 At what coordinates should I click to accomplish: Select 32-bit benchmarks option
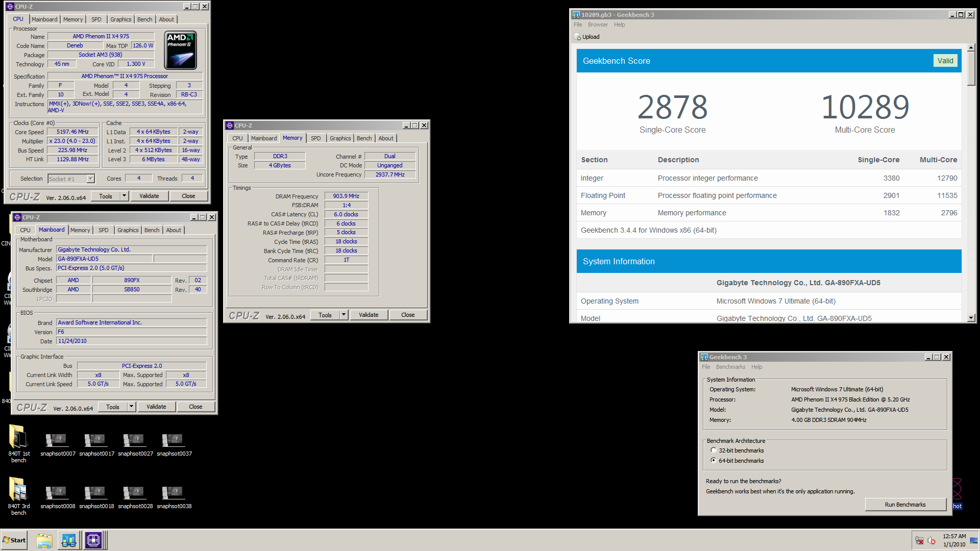pyautogui.click(x=714, y=450)
